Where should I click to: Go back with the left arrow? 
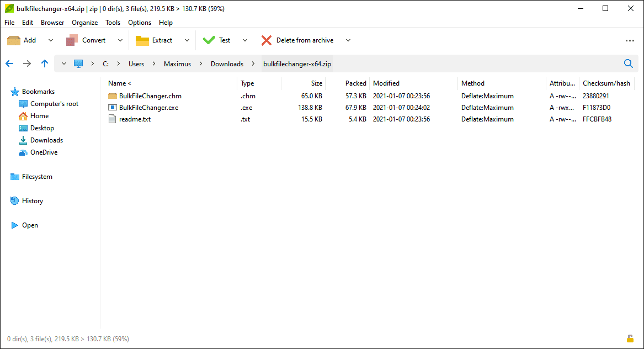[9, 64]
